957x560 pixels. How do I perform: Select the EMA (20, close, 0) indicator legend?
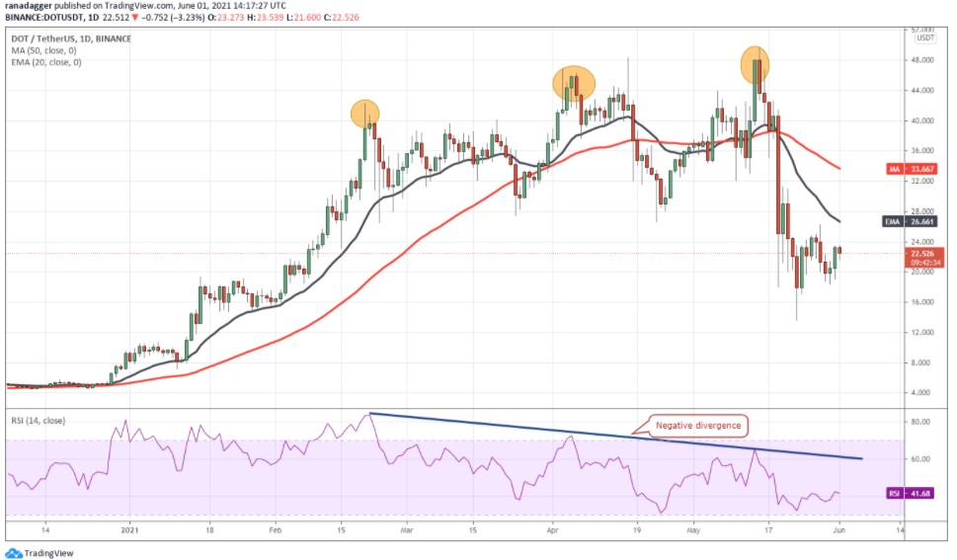[x=46, y=62]
